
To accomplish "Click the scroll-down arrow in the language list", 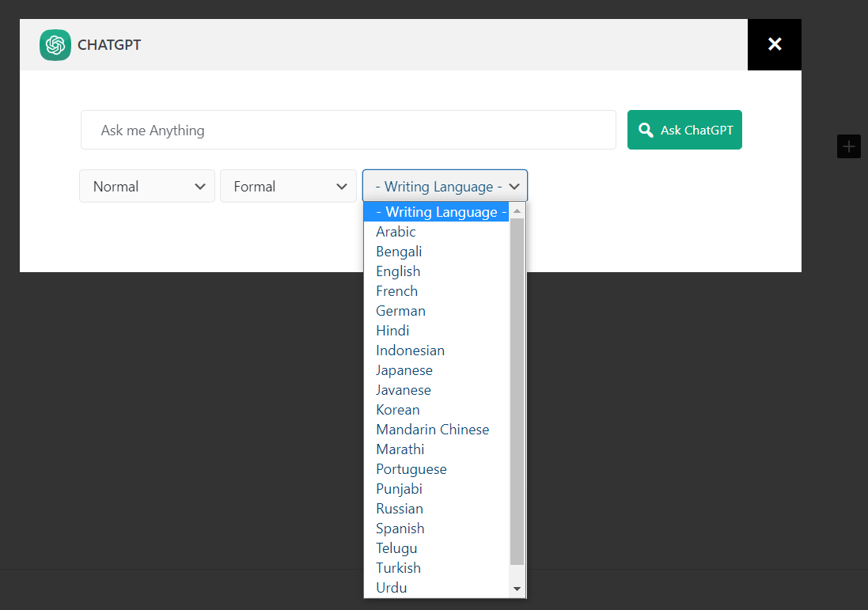I will pyautogui.click(x=517, y=589).
